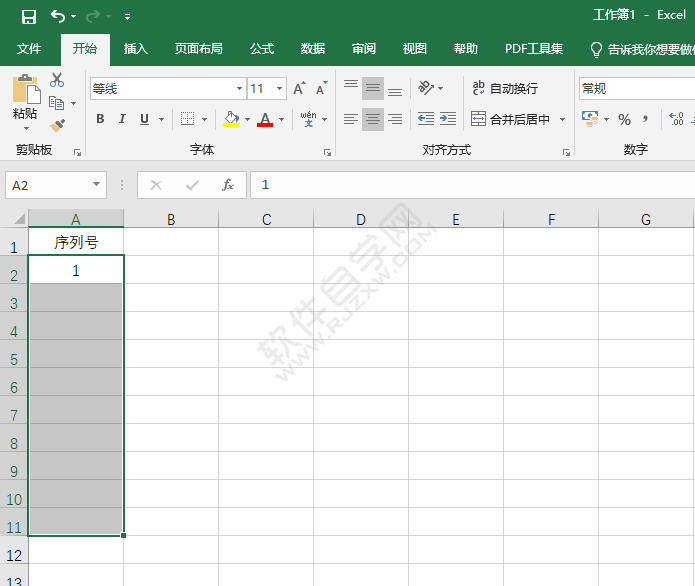This screenshot has width=695, height=586.
Task: Click the Redo arrow icon
Action: (93, 16)
